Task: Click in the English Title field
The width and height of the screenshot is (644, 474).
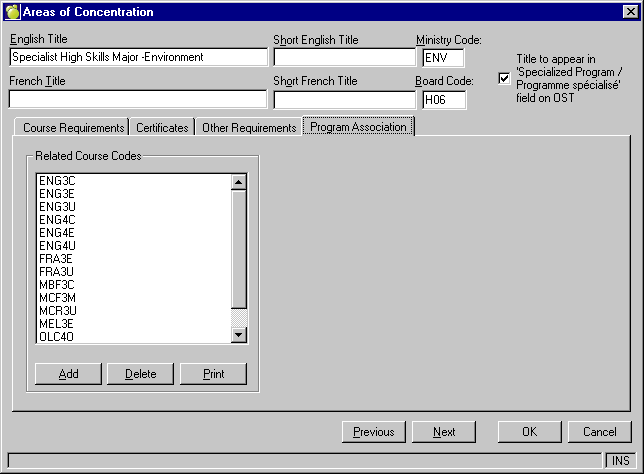Action: pos(138,58)
